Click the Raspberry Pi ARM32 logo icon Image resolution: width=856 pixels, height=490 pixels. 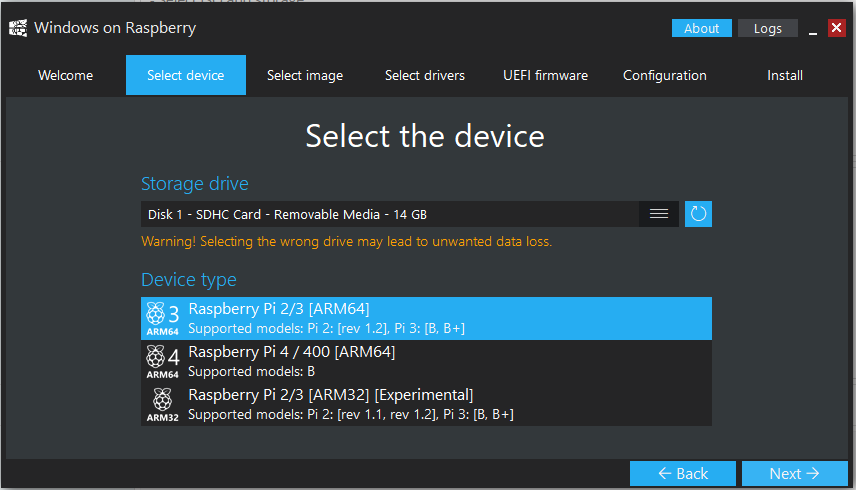click(x=162, y=404)
